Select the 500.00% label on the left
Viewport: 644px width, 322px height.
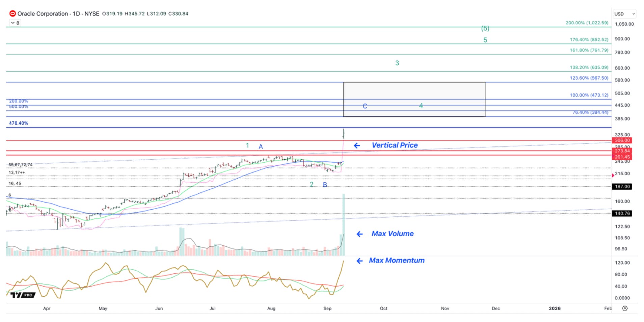(19, 106)
